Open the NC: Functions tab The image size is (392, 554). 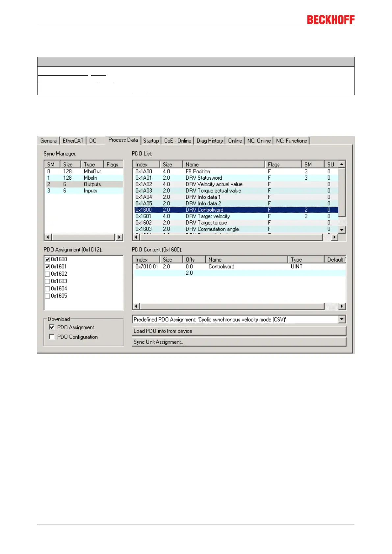pyautogui.click(x=292, y=141)
